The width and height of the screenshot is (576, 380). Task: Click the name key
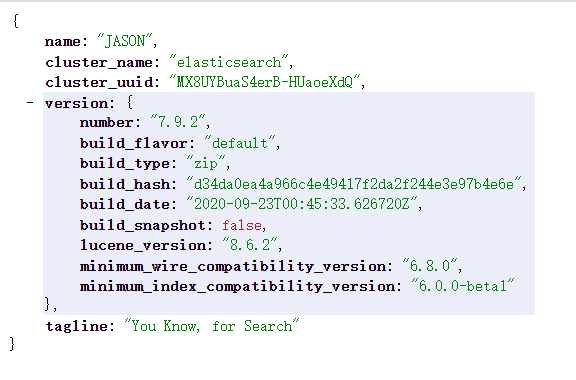[62, 41]
